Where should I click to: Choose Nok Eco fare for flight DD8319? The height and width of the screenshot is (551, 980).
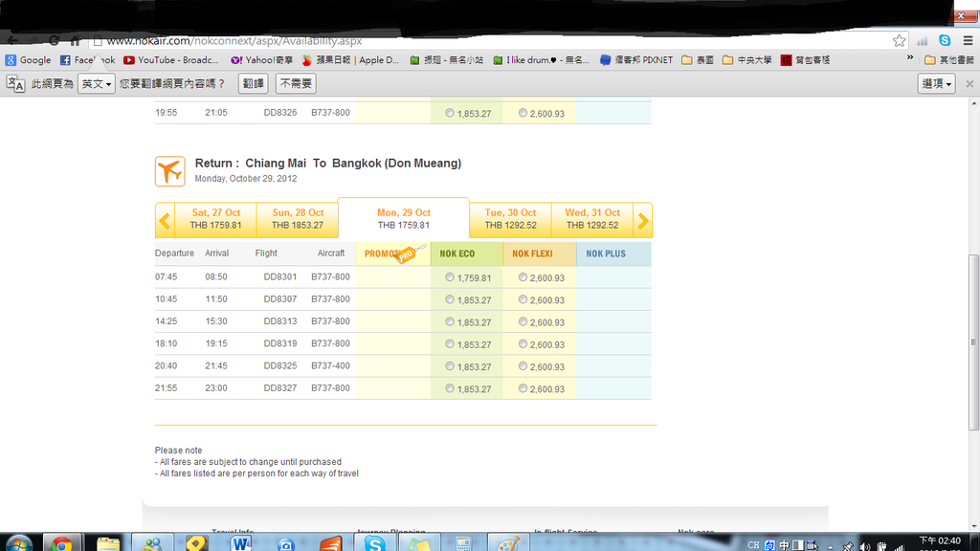pos(450,344)
